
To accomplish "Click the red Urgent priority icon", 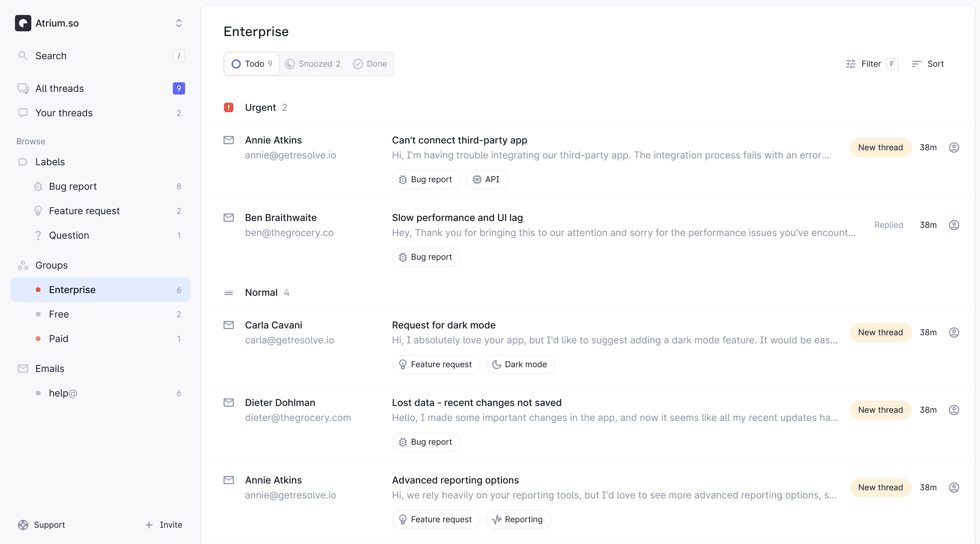I will (228, 107).
